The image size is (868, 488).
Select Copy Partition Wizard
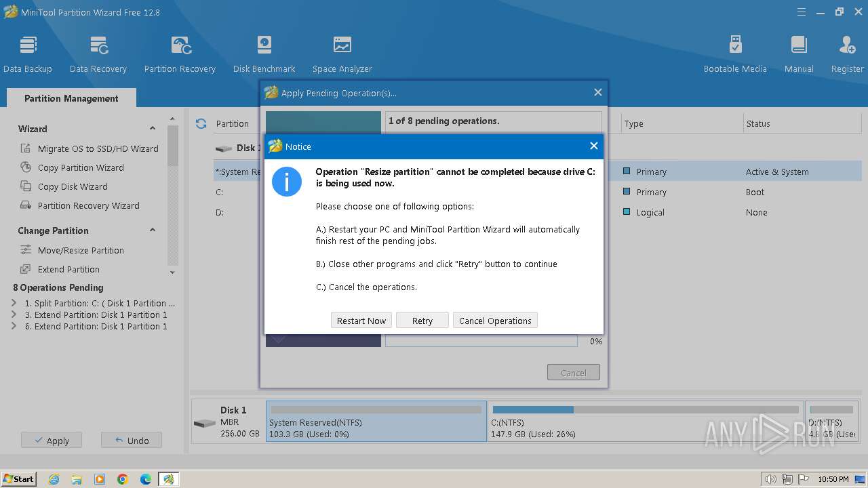(81, 167)
